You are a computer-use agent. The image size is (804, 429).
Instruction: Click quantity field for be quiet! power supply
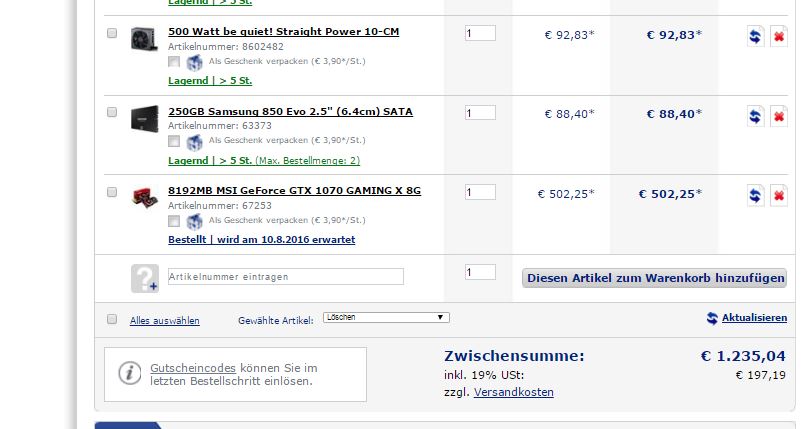[x=480, y=33]
